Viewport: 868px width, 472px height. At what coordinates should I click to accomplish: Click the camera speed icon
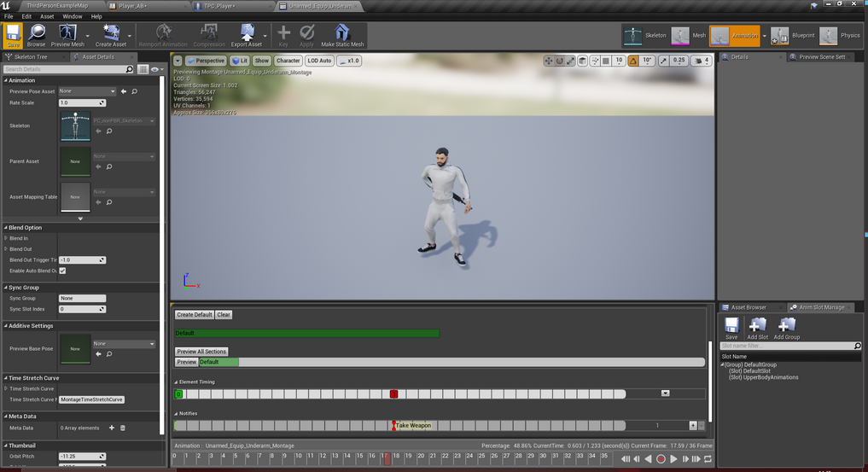point(702,61)
